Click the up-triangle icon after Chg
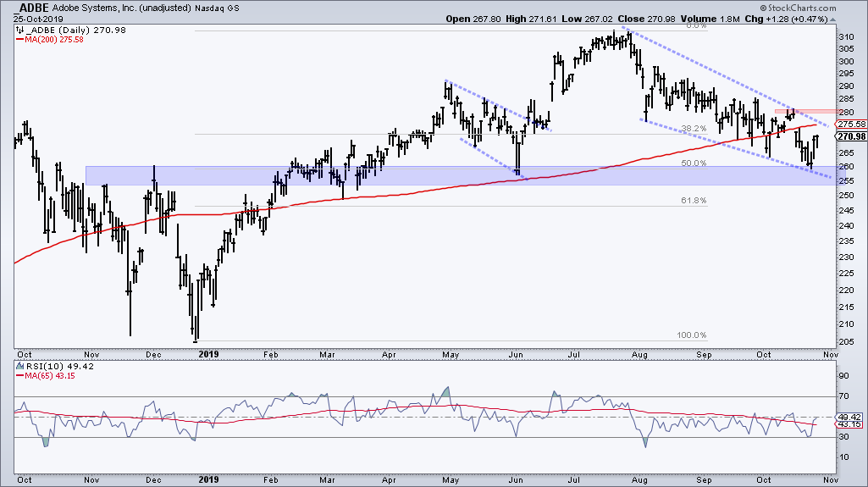Viewport: 868px width, 487px height. coord(832,19)
